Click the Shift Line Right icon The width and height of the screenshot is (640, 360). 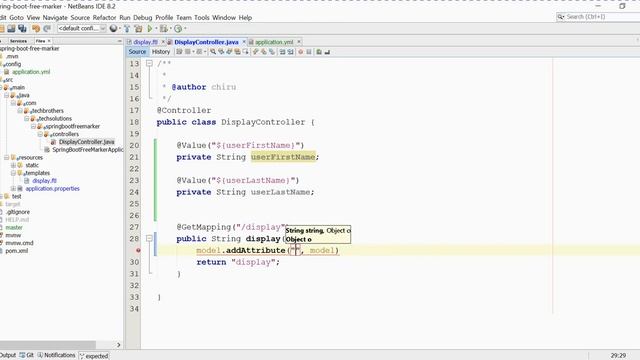(x=291, y=52)
